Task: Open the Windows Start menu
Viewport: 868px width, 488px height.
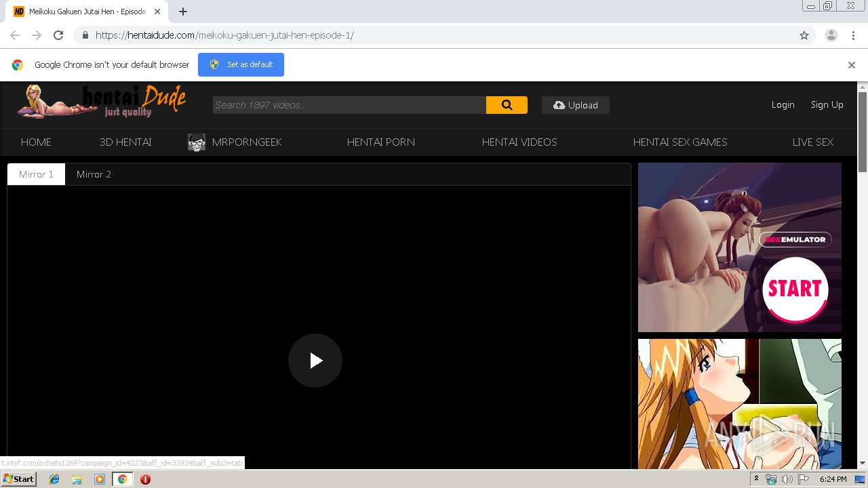Action: pos(19,479)
